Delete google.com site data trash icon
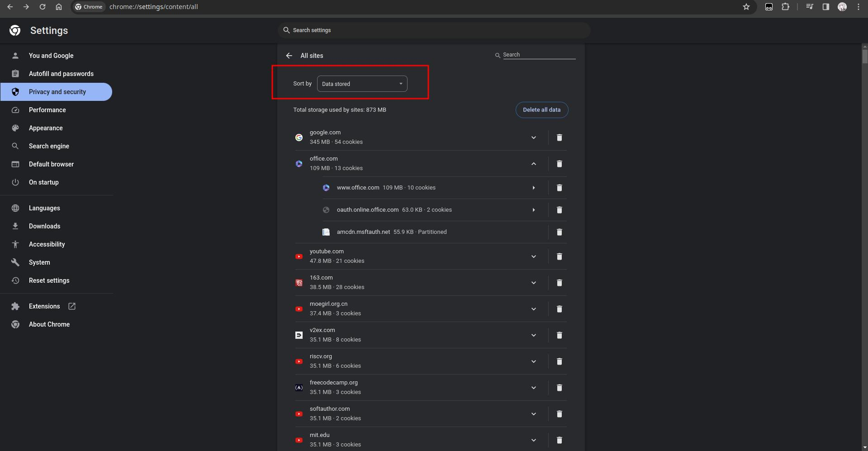This screenshot has width=868, height=451. pos(560,138)
